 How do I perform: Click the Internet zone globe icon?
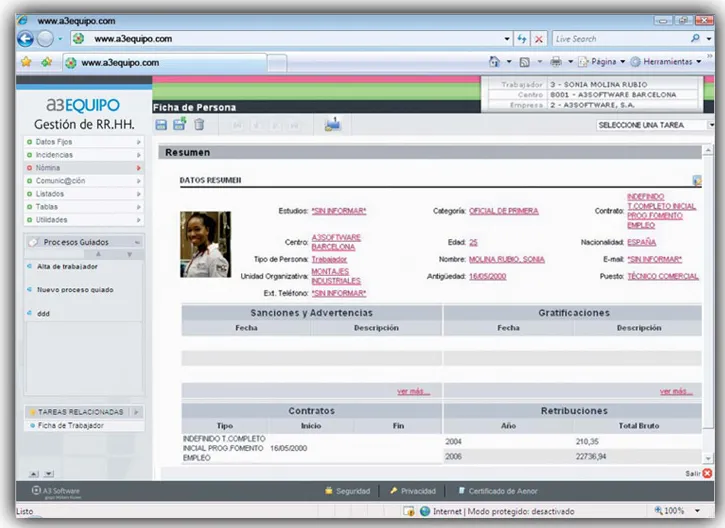(x=425, y=511)
